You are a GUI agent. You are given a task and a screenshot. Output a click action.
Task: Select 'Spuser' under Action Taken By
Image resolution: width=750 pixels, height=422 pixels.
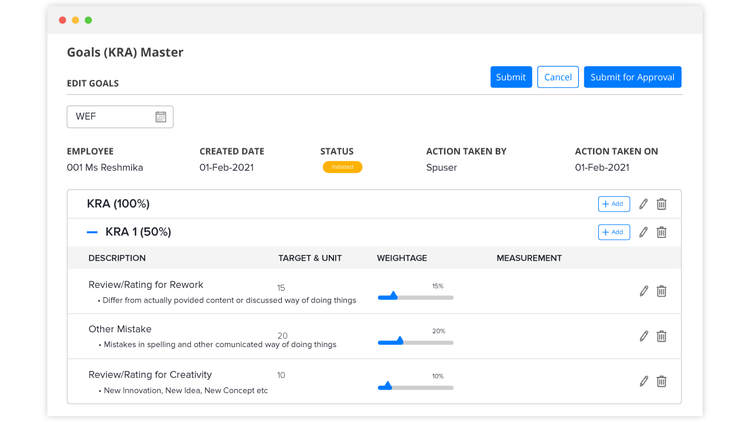coord(441,167)
